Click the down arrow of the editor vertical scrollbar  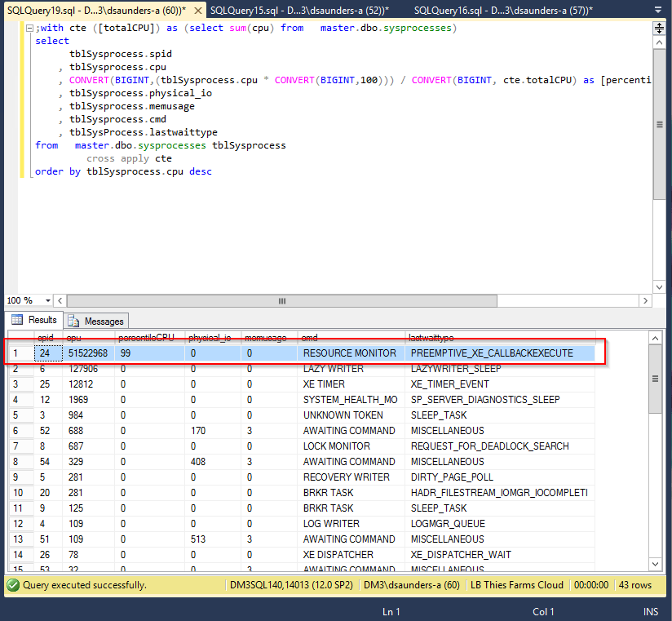pos(659,287)
